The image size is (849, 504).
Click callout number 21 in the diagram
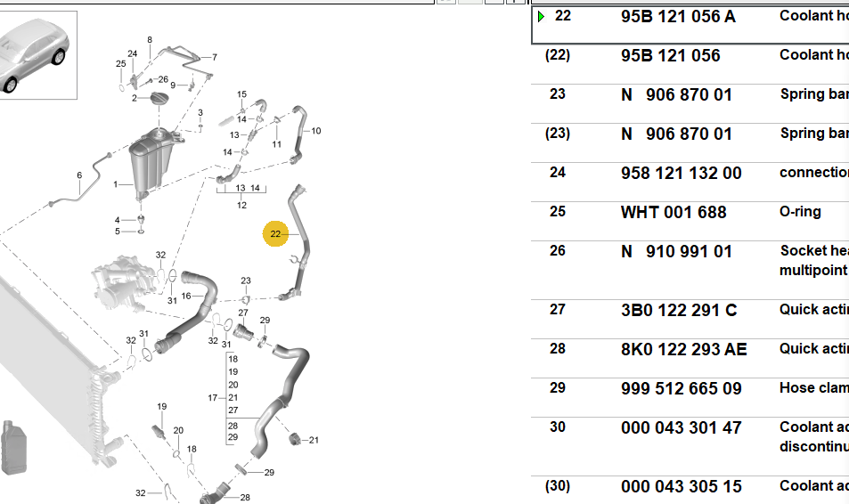[x=313, y=440]
